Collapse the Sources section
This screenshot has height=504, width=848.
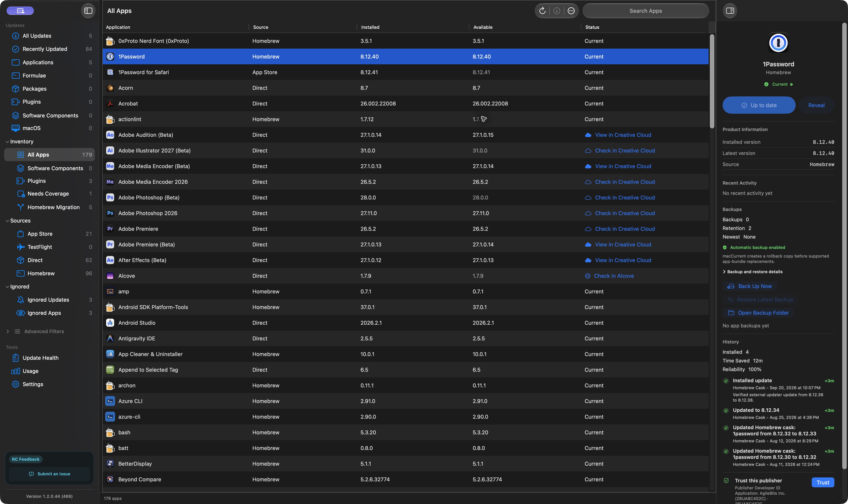7,221
